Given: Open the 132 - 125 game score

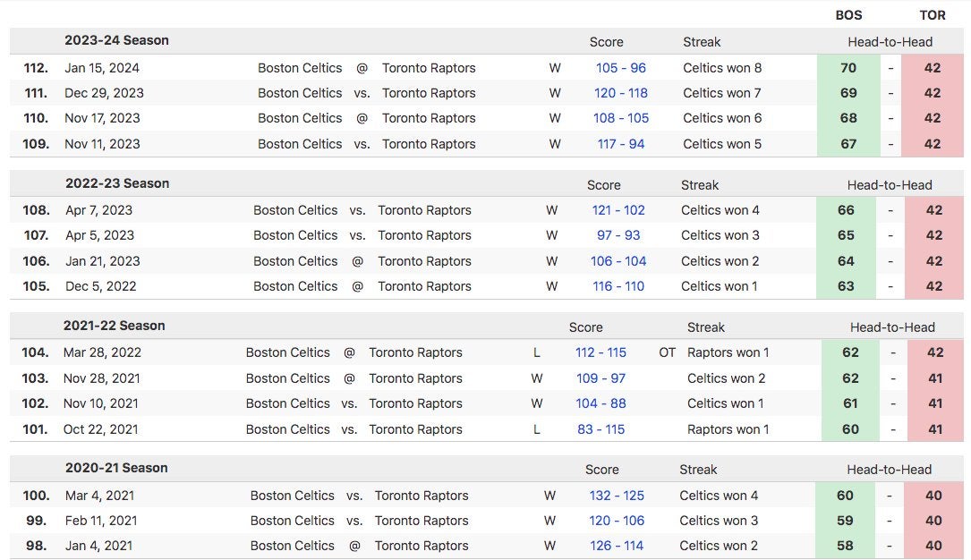Looking at the screenshot, I should (x=617, y=496).
